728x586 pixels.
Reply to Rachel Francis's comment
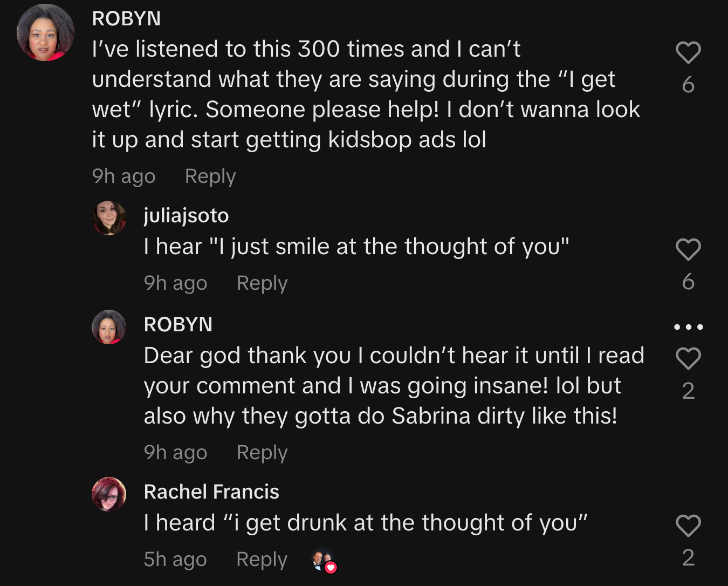tap(262, 560)
